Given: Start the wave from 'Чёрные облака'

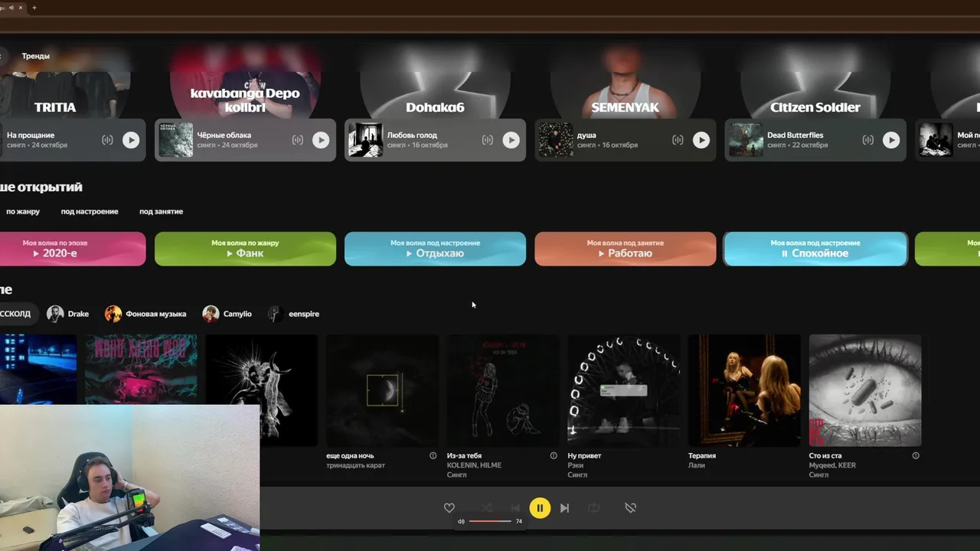Looking at the screenshot, I should [x=297, y=140].
